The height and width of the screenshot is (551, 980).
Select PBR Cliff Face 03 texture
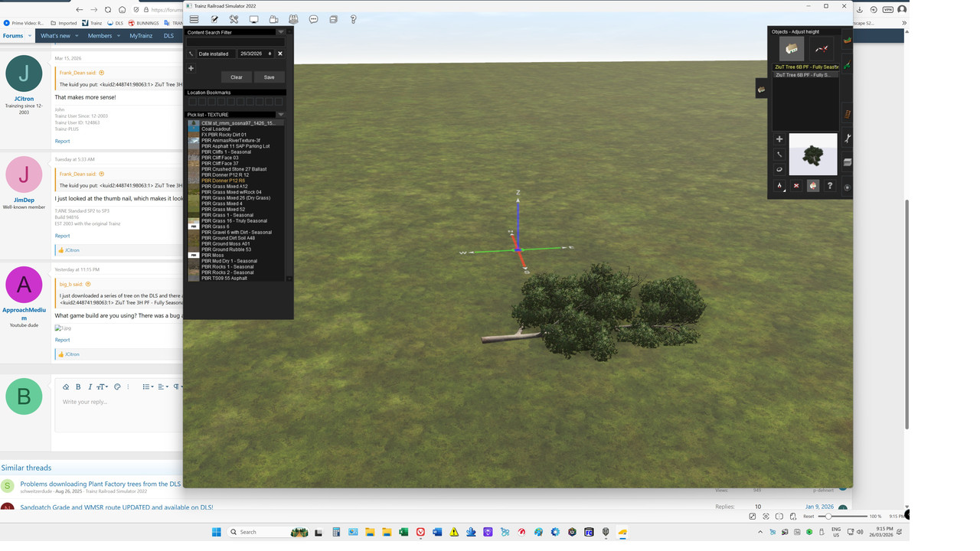coord(236,158)
